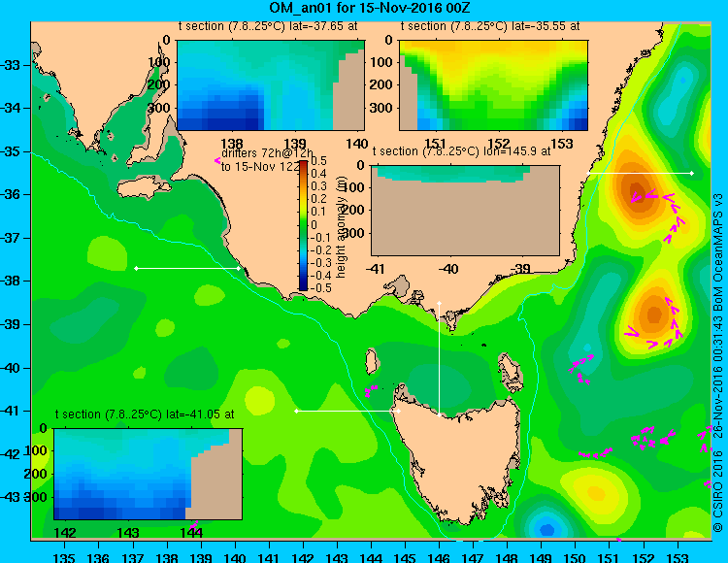
Task: Click the 'height anomaly (m)' colorbar label
Action: (342, 228)
